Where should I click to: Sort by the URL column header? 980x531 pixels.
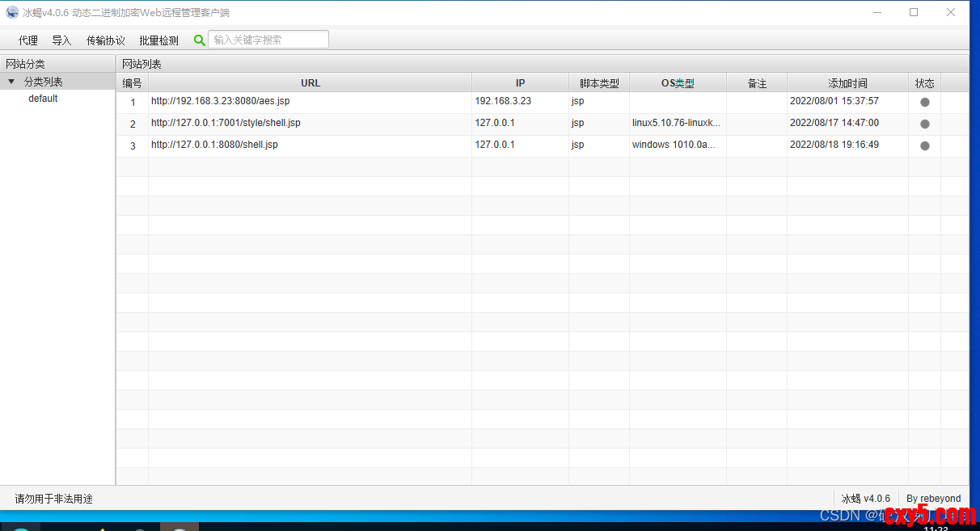310,83
